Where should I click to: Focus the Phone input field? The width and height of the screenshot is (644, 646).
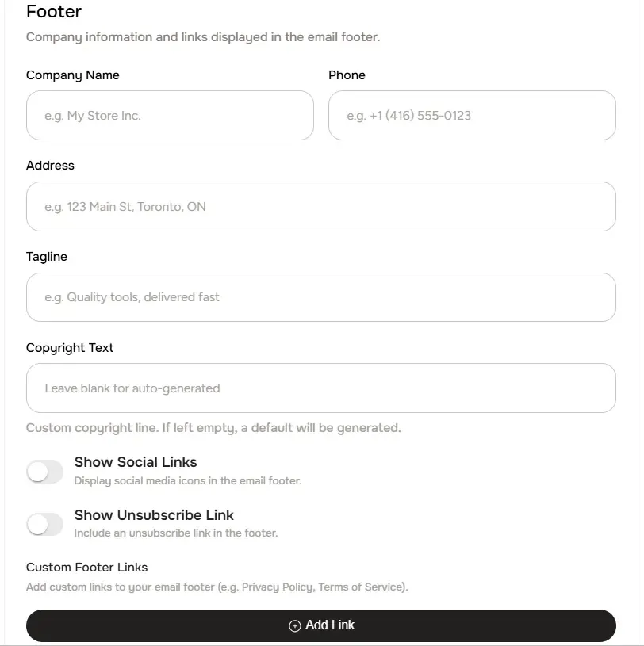tap(472, 115)
